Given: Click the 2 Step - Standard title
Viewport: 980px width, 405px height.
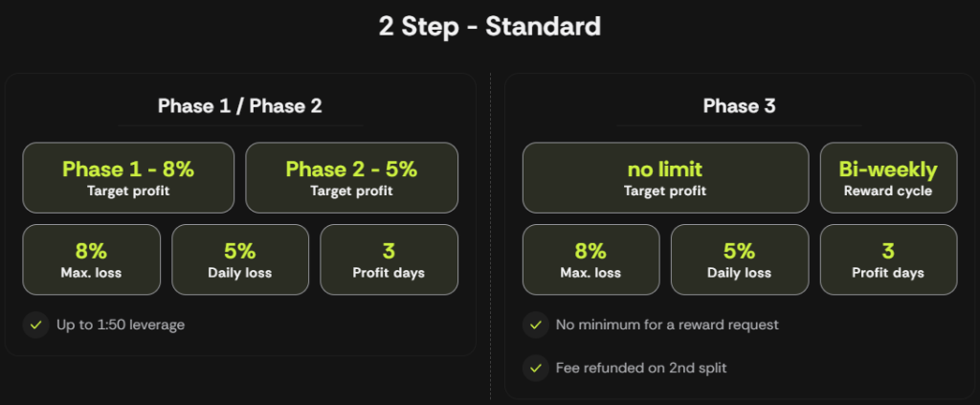Looking at the screenshot, I should pyautogui.click(x=490, y=27).
